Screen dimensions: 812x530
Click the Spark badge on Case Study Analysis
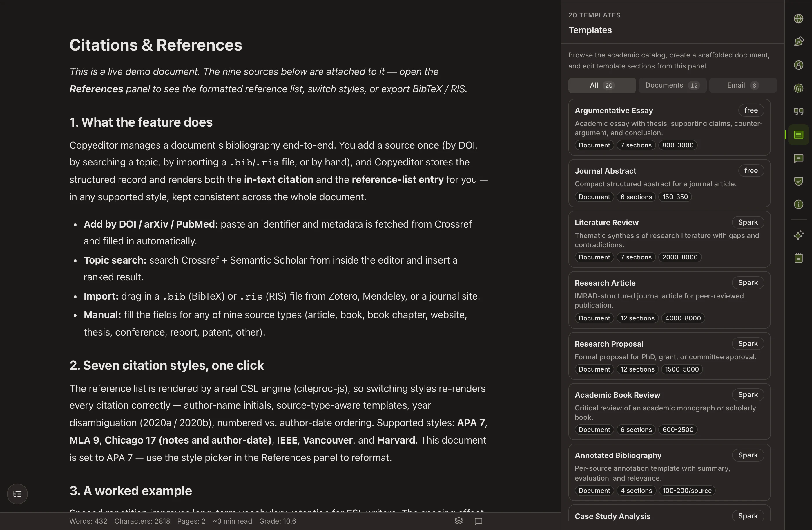(x=748, y=516)
